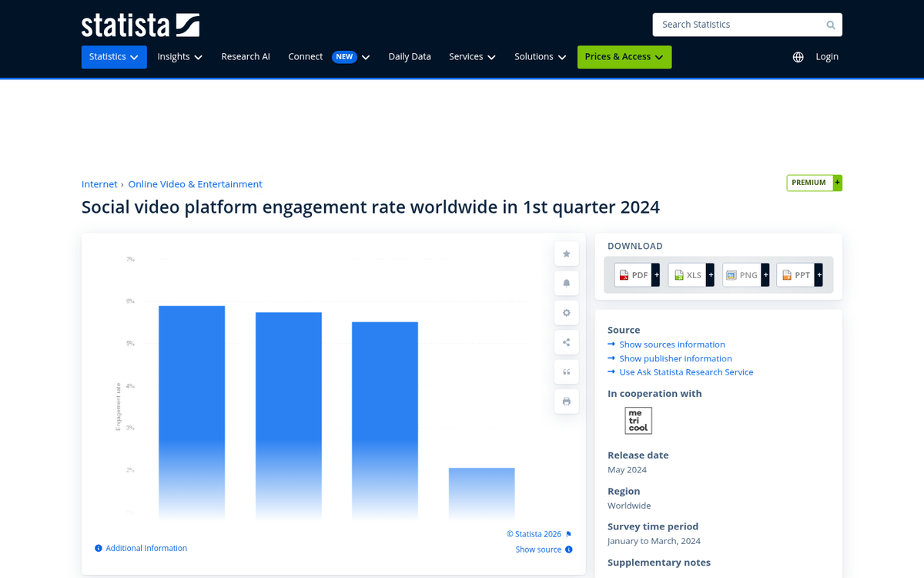924x578 pixels.
Task: Click the citation quote icon
Action: tap(566, 372)
